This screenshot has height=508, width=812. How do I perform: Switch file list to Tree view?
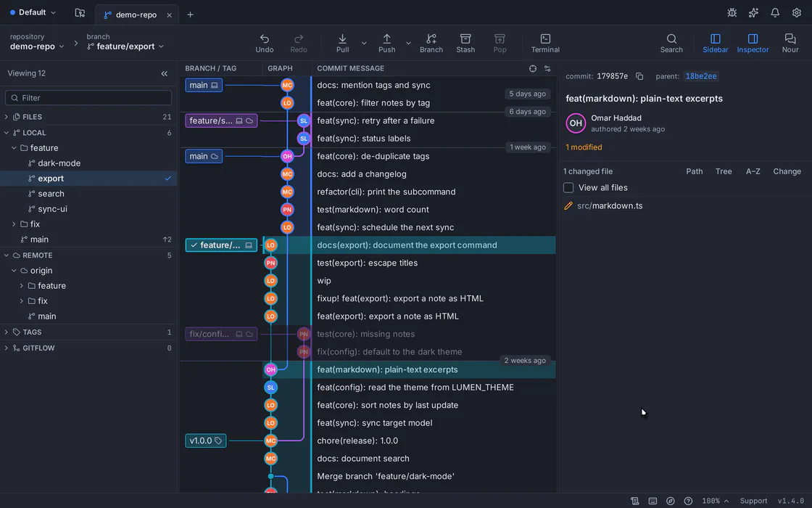coord(724,171)
